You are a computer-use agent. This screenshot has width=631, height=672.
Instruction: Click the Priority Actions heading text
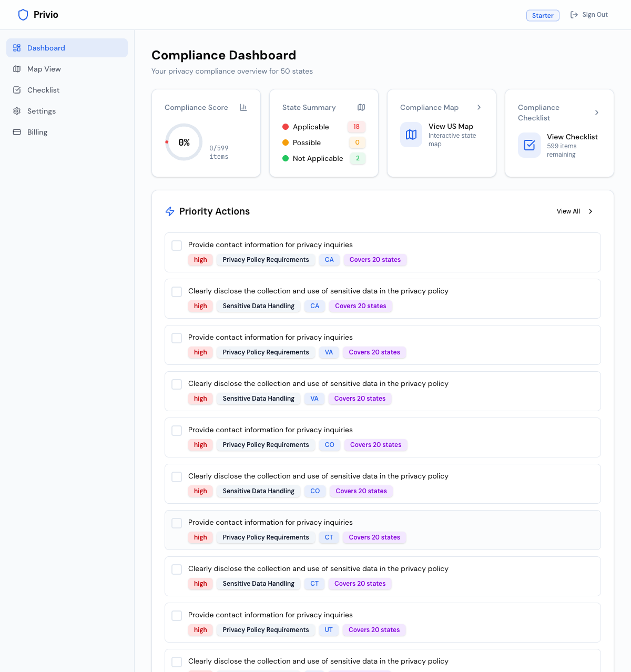tap(215, 211)
